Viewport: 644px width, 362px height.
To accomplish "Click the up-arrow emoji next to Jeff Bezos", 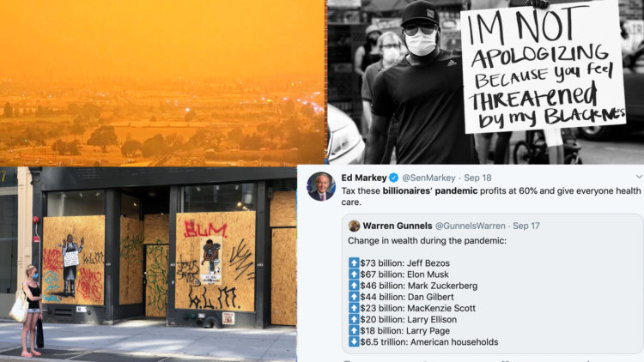I will [354, 262].
